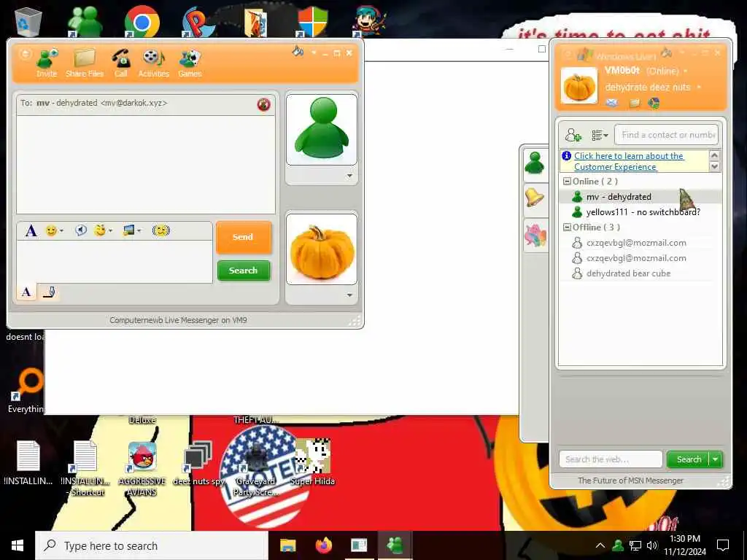Screen dimensions: 747x560
Task: Open the deez nuts spy desktop shortcut
Action: (x=198, y=463)
